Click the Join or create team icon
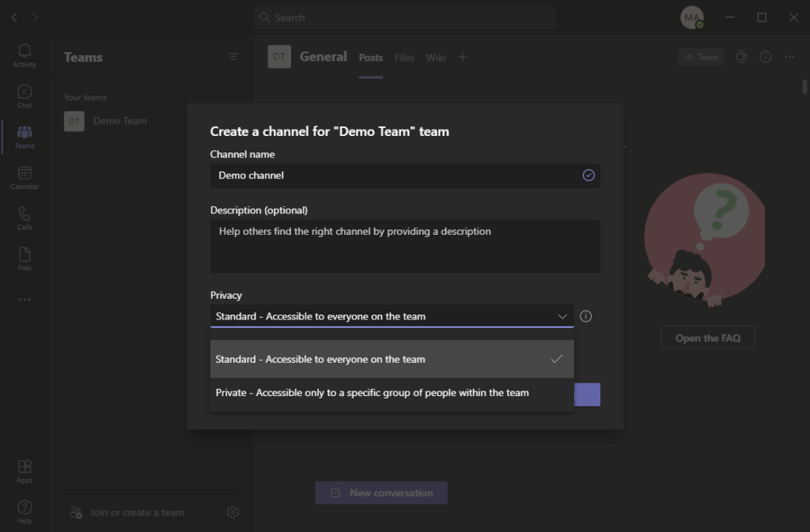This screenshot has height=532, width=810. point(76,512)
